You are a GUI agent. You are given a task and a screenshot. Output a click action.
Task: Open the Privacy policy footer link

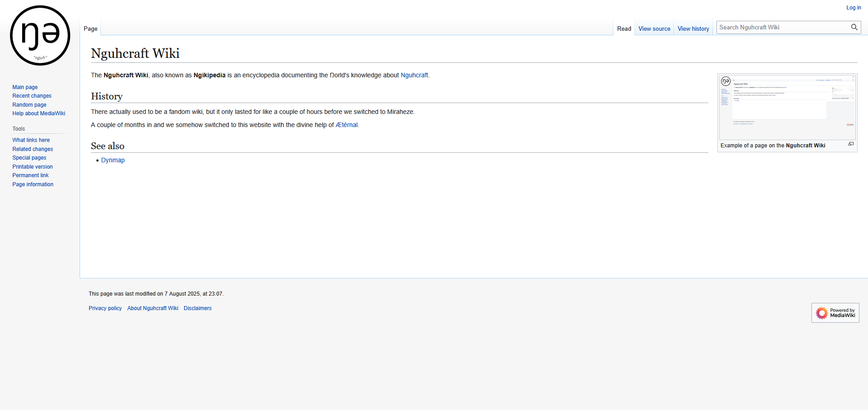[105, 308]
